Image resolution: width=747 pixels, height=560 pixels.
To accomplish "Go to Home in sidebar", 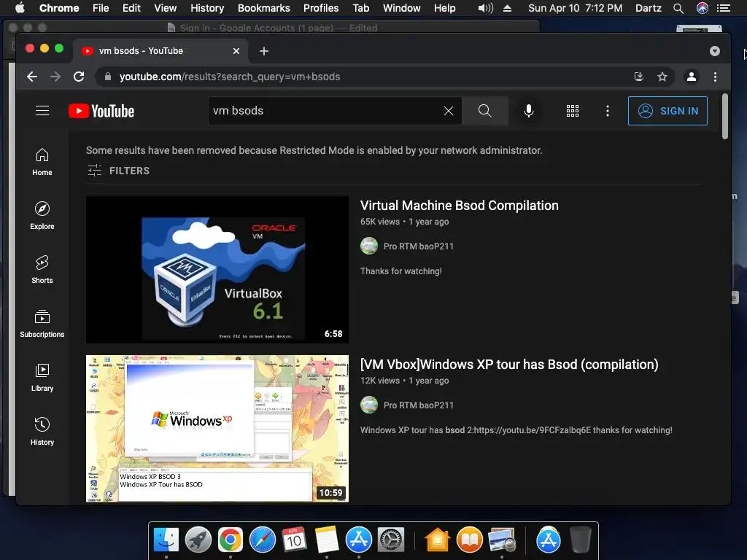I will (42, 162).
